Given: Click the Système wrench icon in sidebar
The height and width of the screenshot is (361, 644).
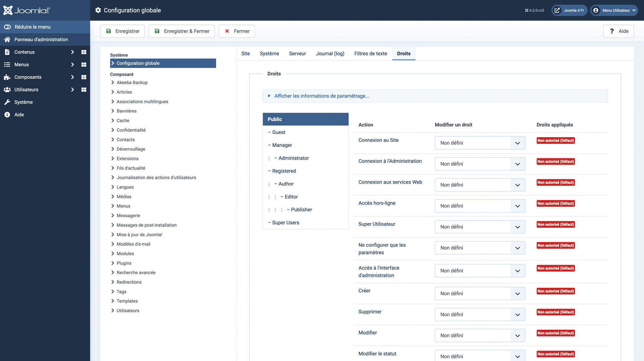Looking at the screenshot, I should 7,102.
